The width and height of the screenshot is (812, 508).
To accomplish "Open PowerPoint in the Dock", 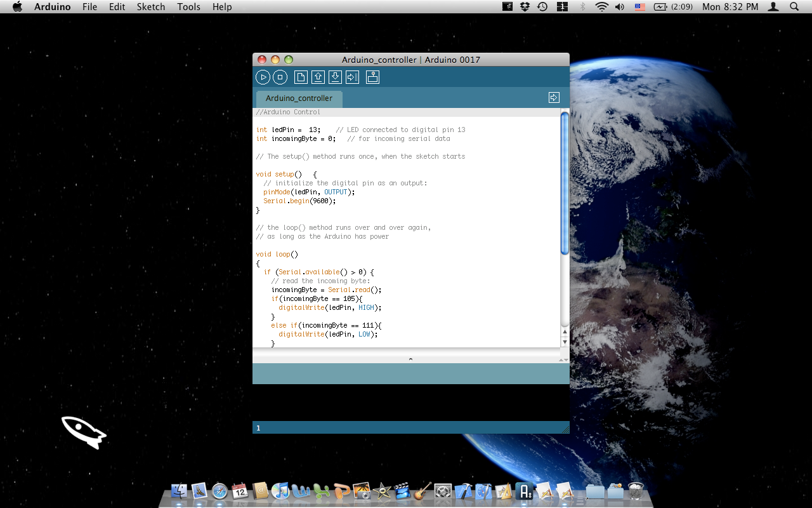I will [x=341, y=491].
